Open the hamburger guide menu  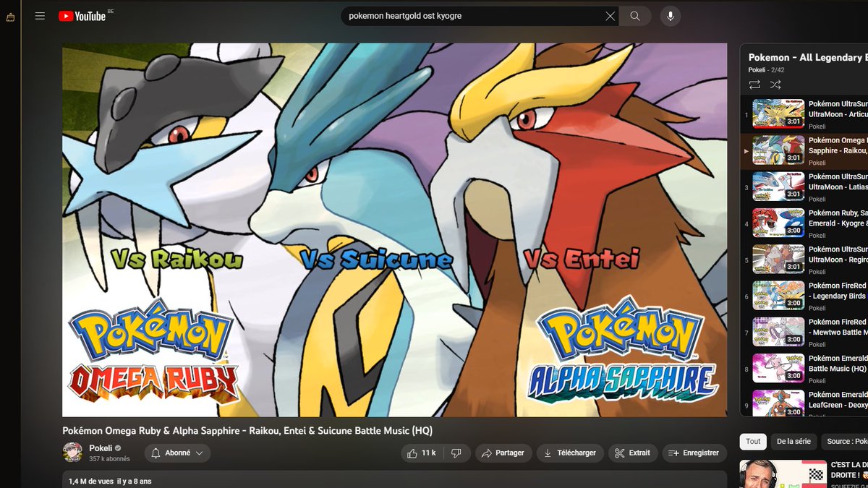coord(40,16)
